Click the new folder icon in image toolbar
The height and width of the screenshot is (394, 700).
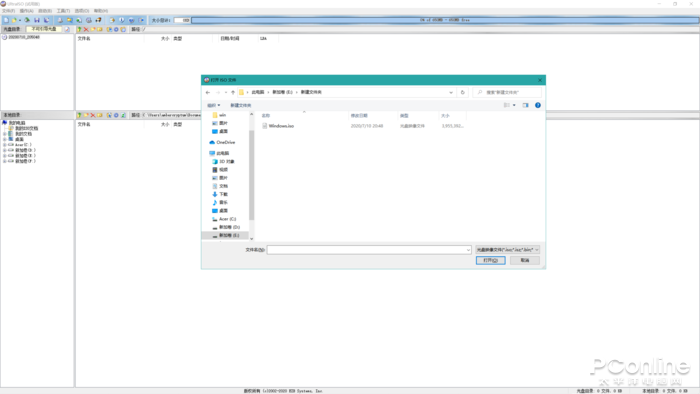point(93,29)
